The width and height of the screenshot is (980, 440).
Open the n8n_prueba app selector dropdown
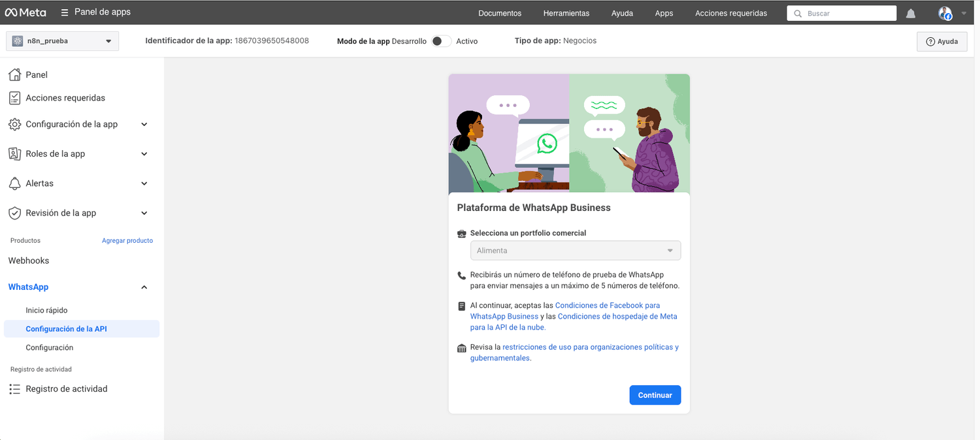[x=63, y=41]
